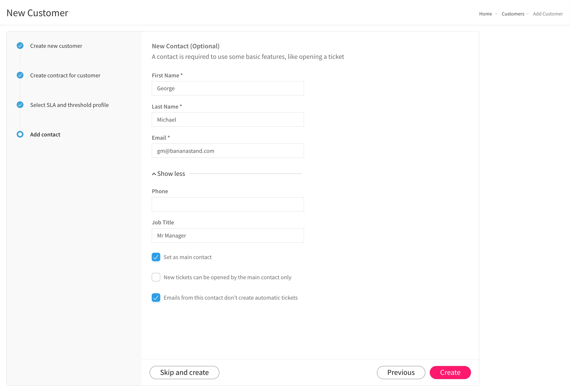Go to 'Create contract for customer' step
The image size is (570, 392).
coord(65,75)
